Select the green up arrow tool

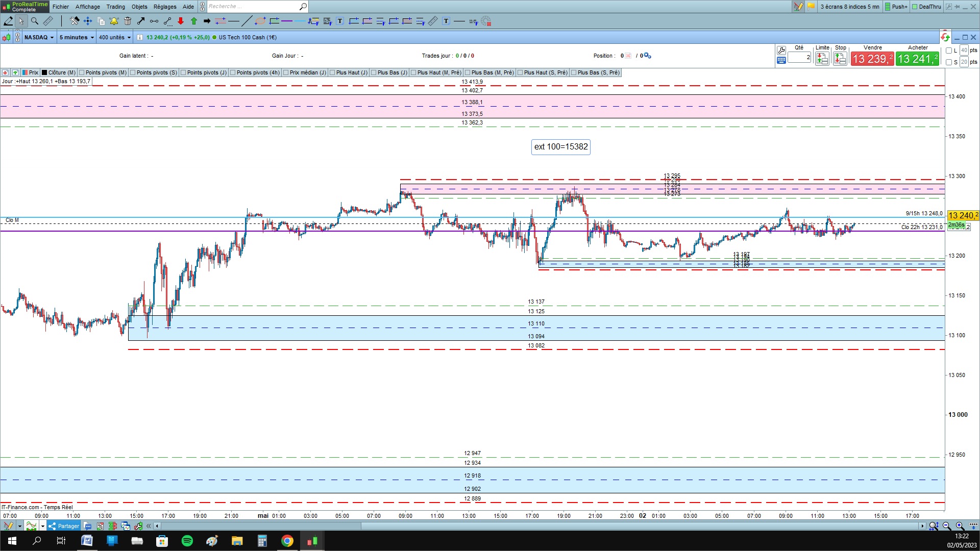[194, 21]
